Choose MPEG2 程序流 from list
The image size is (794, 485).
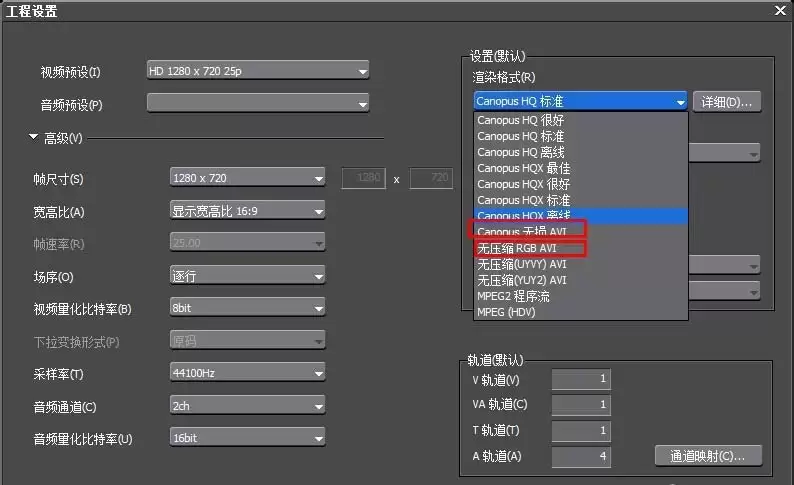pyautogui.click(x=581, y=296)
